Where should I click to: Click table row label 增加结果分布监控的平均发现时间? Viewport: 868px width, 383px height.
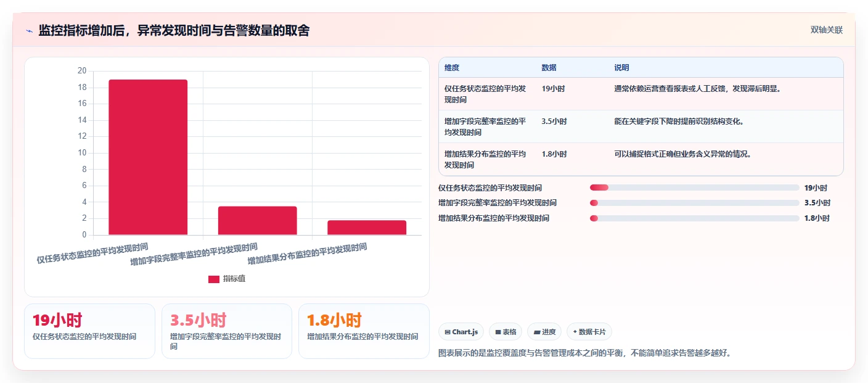click(485, 159)
